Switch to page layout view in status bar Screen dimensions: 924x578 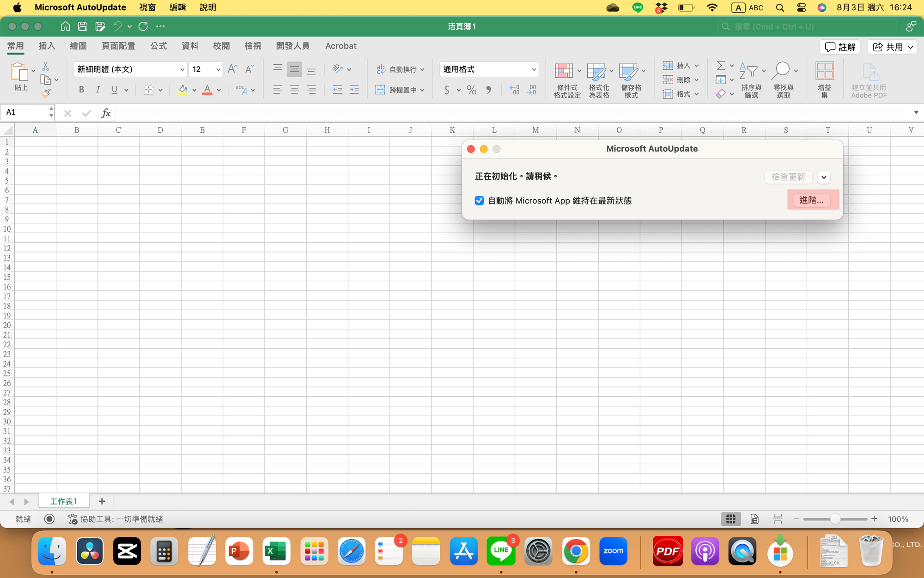tap(754, 519)
